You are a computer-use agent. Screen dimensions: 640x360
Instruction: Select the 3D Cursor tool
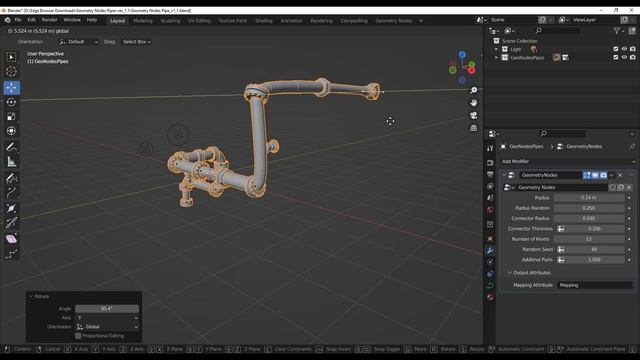(x=11, y=71)
